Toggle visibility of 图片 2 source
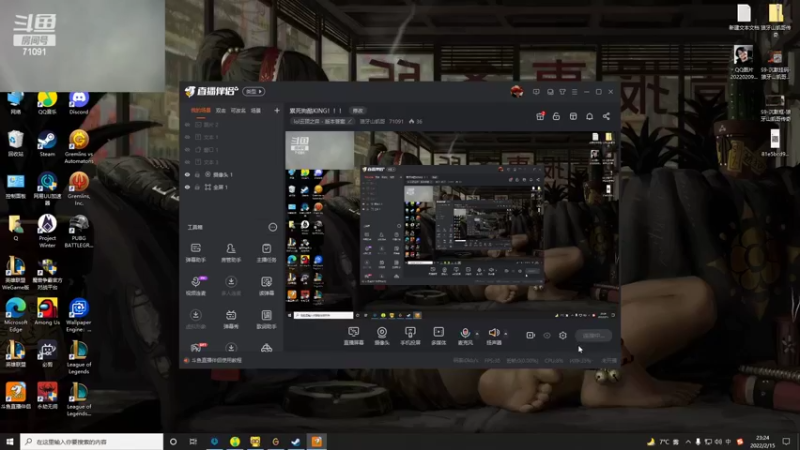800x450 pixels. coord(187,124)
